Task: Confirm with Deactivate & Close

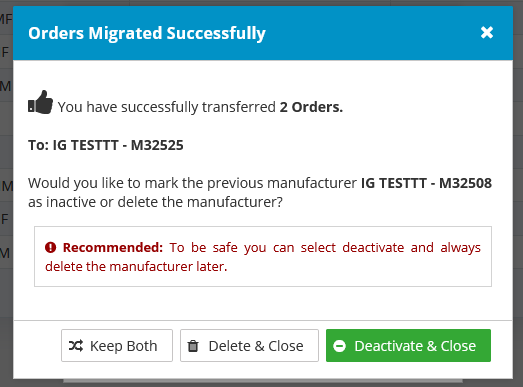Action: [408, 346]
